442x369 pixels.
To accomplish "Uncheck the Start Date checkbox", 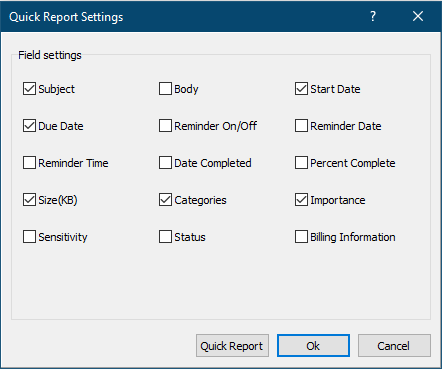I will 301,89.
